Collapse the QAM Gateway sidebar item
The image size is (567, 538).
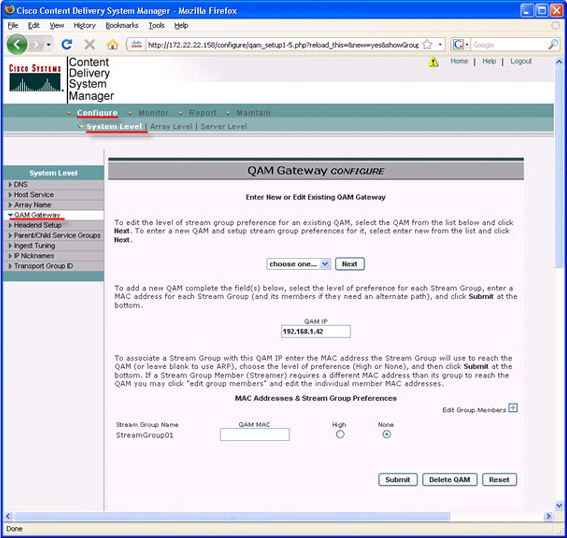point(53,215)
